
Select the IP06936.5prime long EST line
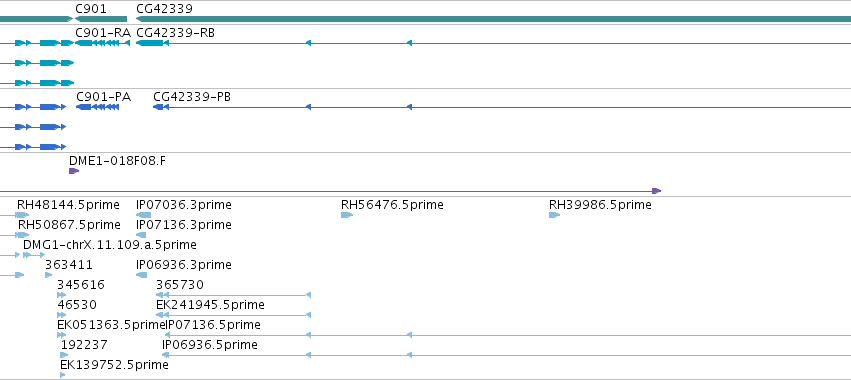click(506, 355)
